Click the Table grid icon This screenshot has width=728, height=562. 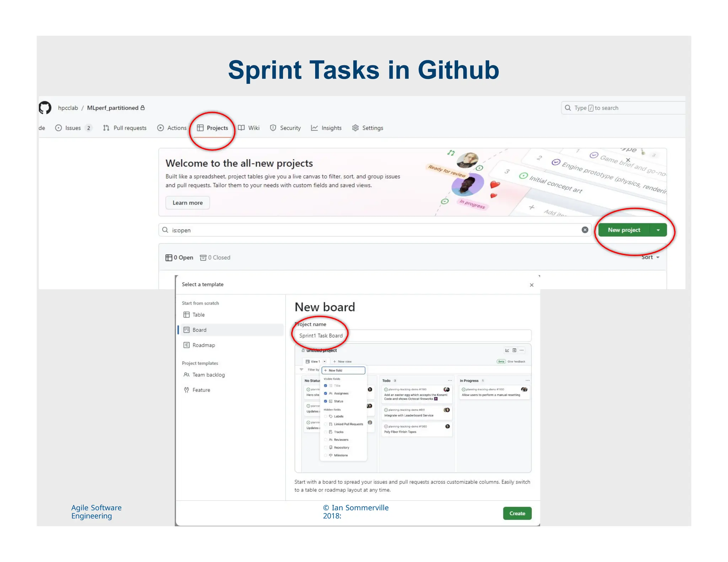186,315
